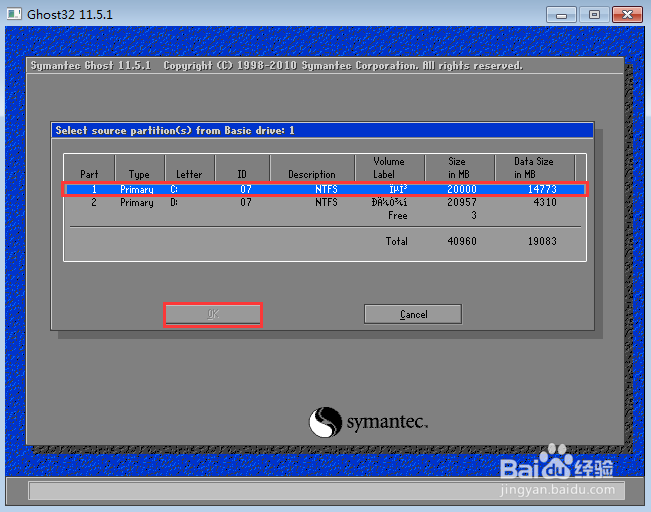Click the Volume Label column header

(x=389, y=168)
